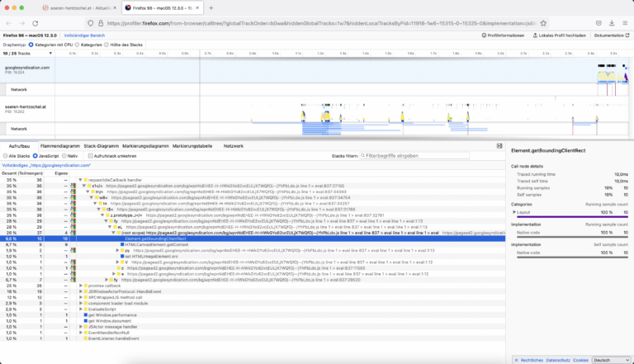Click the Vollständiger Bereich link

tap(84, 35)
